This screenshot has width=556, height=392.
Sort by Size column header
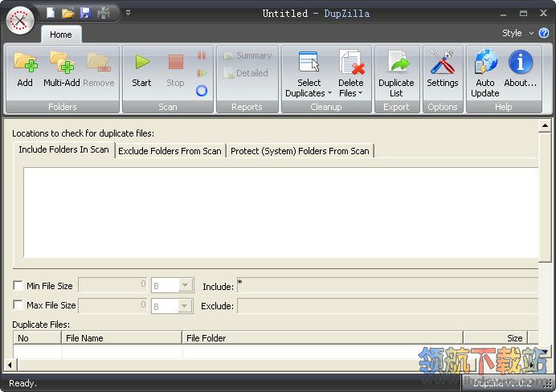click(x=496, y=338)
